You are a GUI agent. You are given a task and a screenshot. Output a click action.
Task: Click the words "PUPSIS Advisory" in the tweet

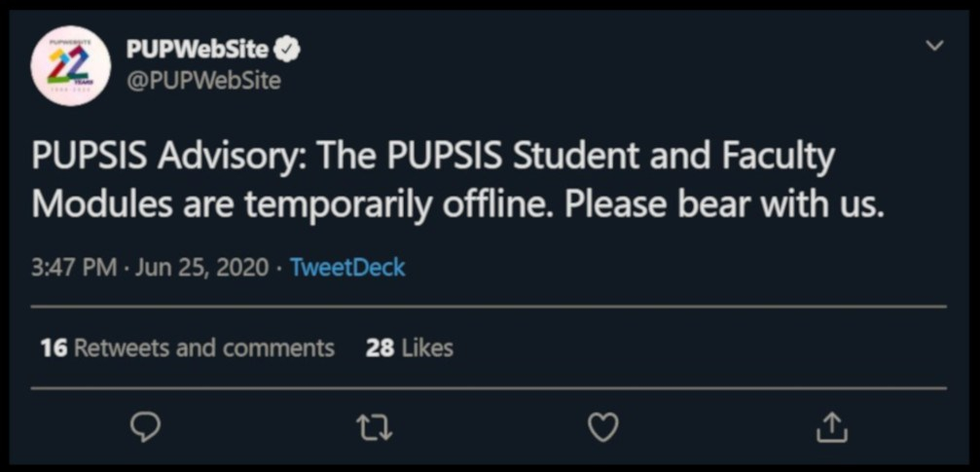point(156,158)
